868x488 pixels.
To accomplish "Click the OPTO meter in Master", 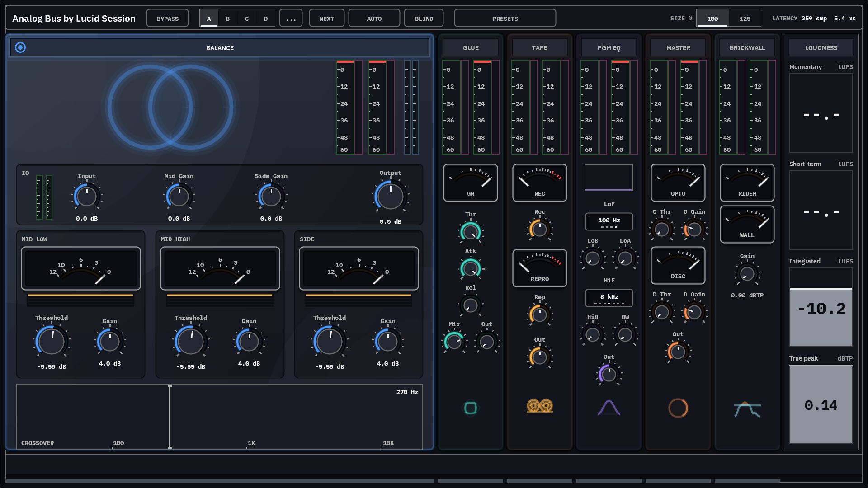I will (x=678, y=183).
